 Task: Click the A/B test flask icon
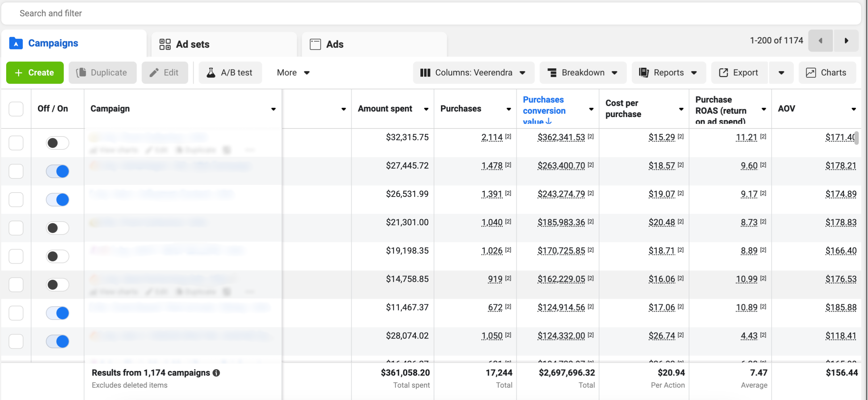211,73
